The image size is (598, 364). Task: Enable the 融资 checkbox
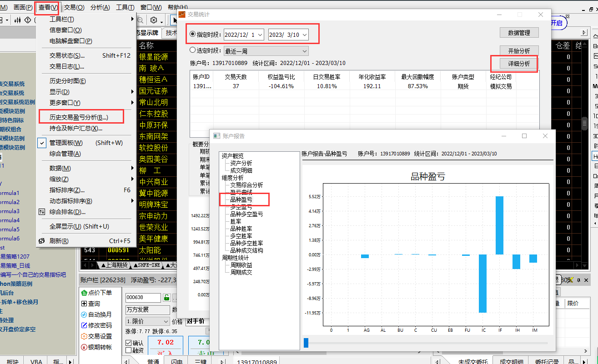[x=128, y=350]
